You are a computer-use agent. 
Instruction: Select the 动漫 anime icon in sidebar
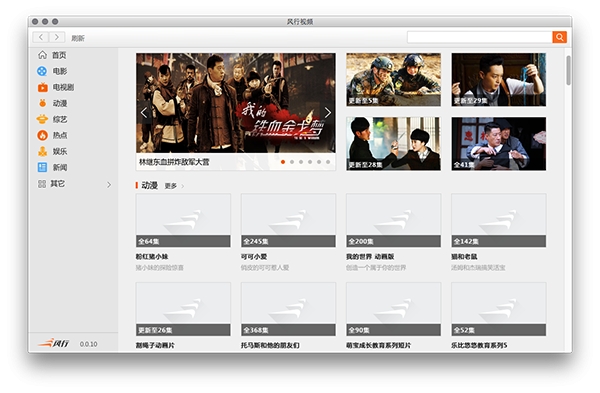[x=42, y=103]
